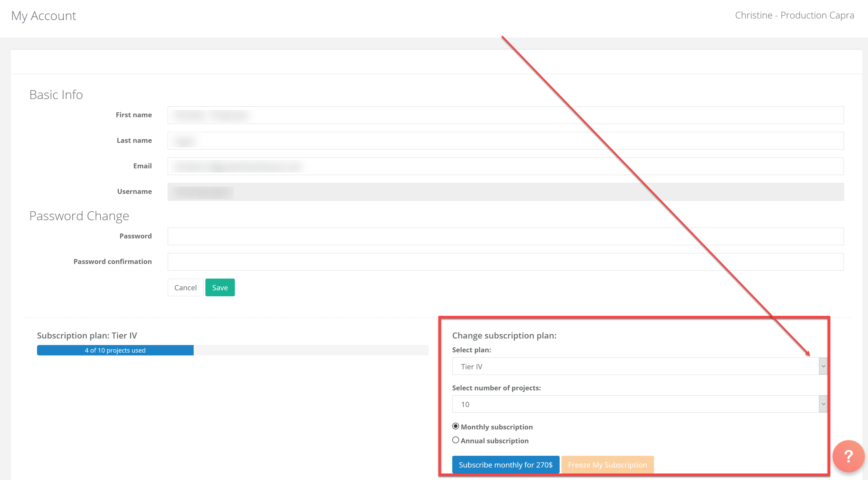Click Subscribe monthly for 270$ button
Viewport: 868px width, 480px height.
505,465
